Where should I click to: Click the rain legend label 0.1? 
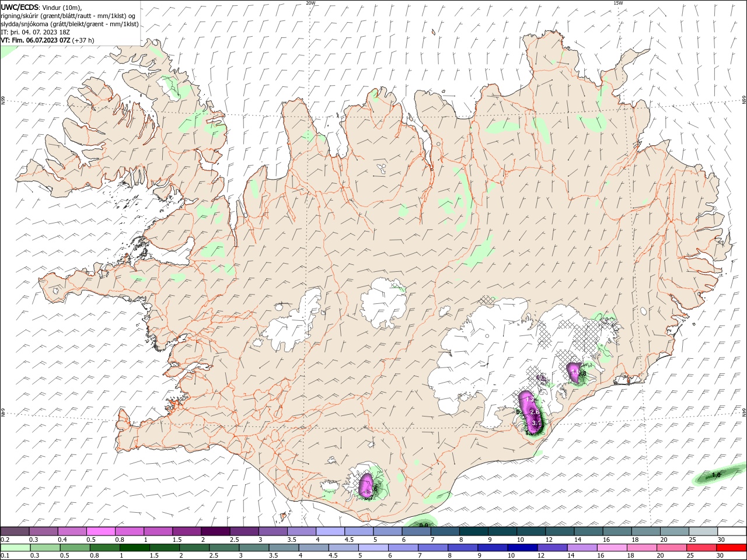click(5, 556)
